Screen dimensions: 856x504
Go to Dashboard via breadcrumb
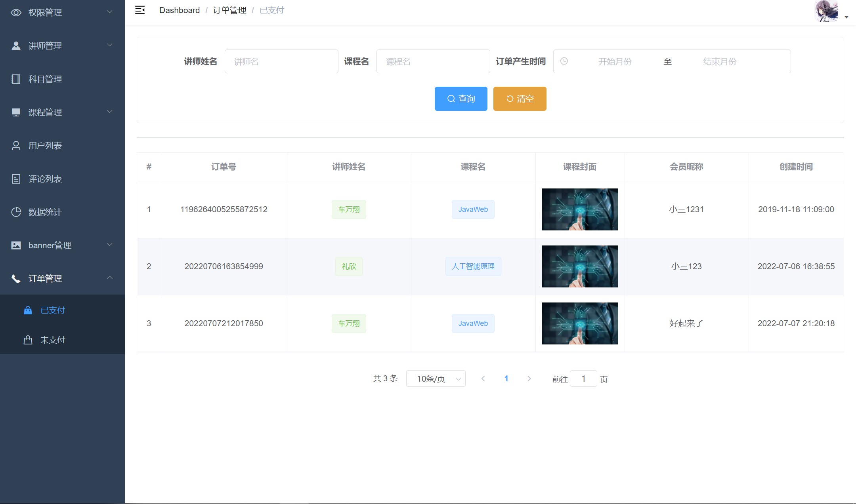180,10
